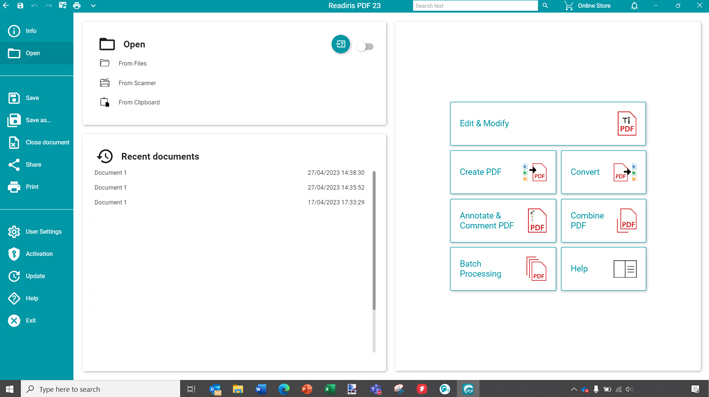The width and height of the screenshot is (709, 397).
Task: Click the teal round button beside Open
Action: click(x=340, y=44)
